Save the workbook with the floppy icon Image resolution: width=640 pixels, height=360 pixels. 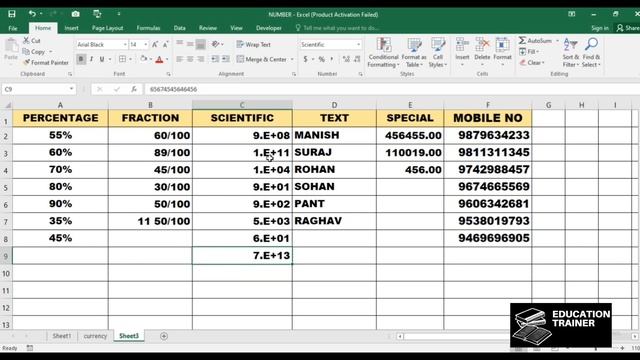[x=12, y=14]
